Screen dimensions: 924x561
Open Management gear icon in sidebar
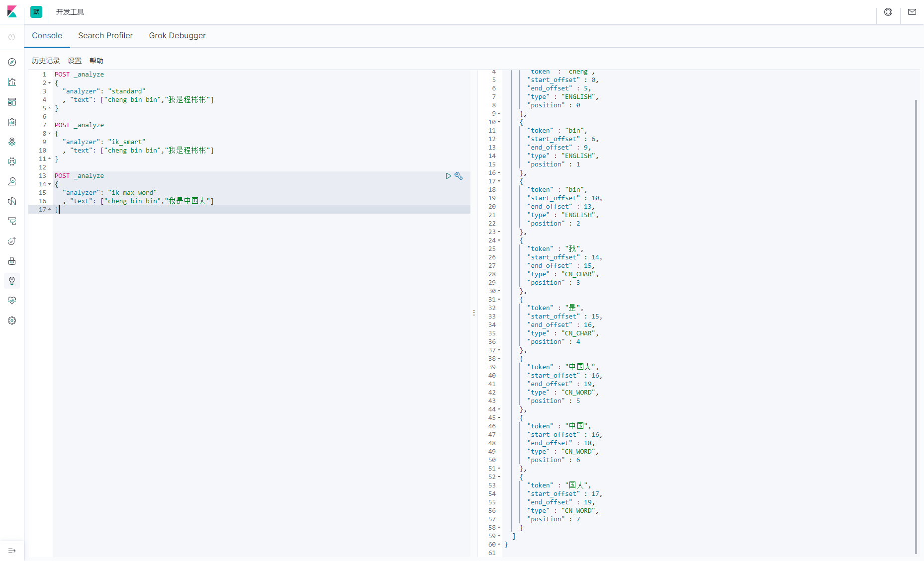(x=12, y=321)
